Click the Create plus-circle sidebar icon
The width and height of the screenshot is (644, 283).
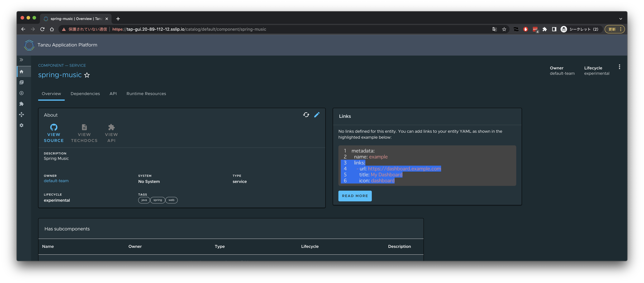(21, 93)
